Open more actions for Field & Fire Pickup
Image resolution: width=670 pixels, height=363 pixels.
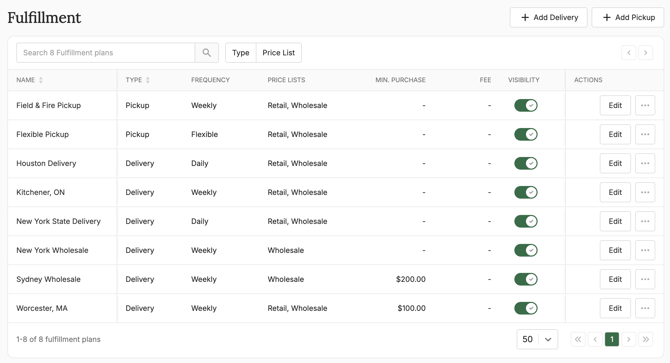point(645,105)
